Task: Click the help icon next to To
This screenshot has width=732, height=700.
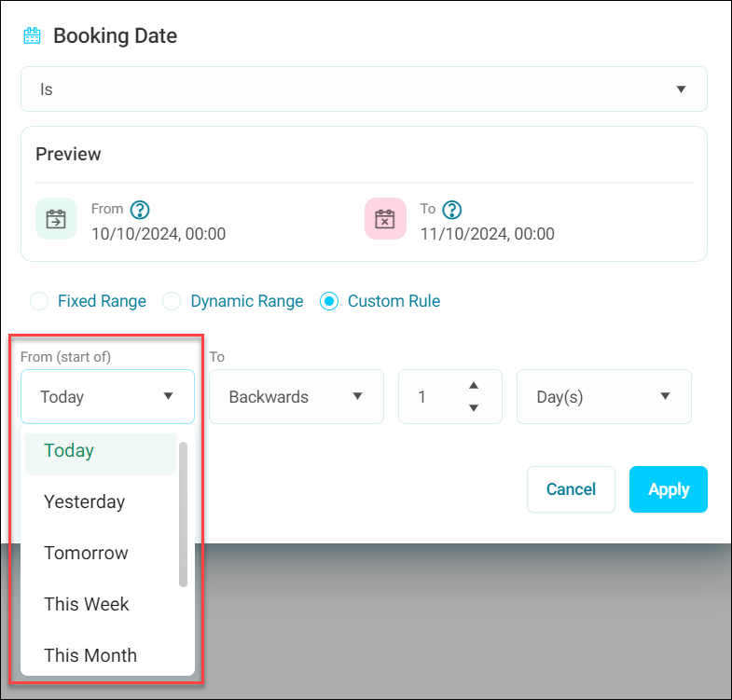Action: point(452,210)
